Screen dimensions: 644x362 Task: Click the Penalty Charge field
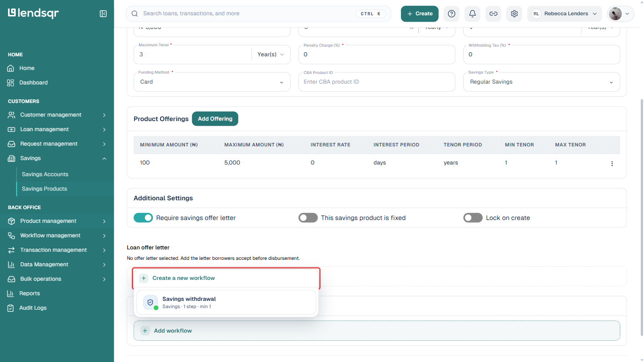coord(377,54)
